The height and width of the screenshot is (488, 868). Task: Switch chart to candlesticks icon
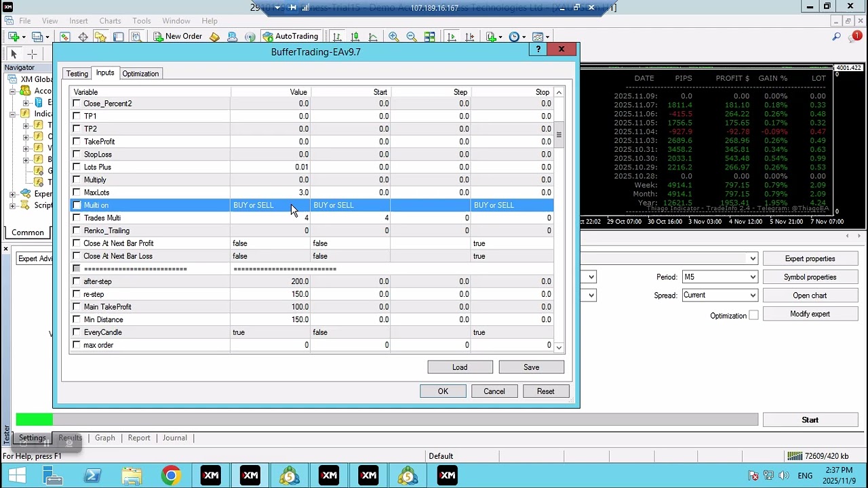tap(355, 37)
